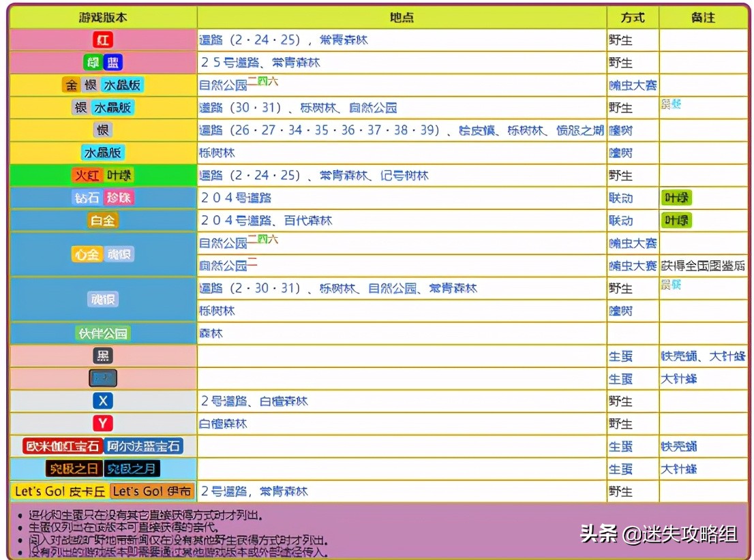
Task: Click 野生 in the Let's Go row
Action: pyautogui.click(x=620, y=491)
